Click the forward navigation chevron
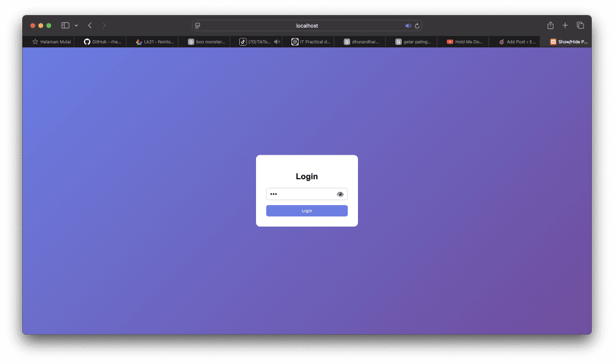The width and height of the screenshot is (614, 364). coord(104,25)
